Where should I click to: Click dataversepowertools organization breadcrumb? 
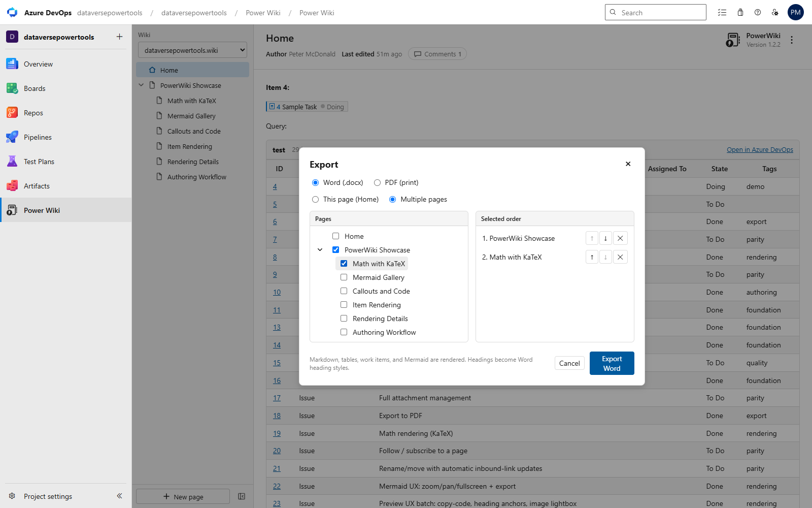tap(110, 13)
